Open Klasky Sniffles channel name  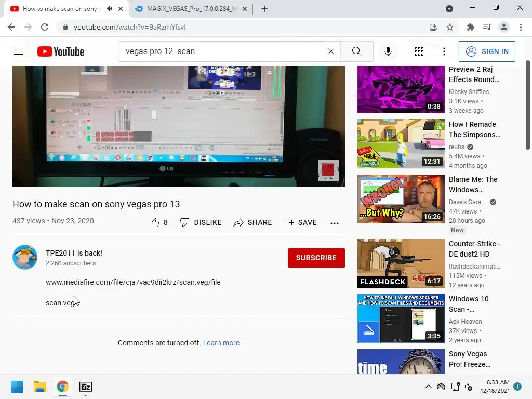469,92
